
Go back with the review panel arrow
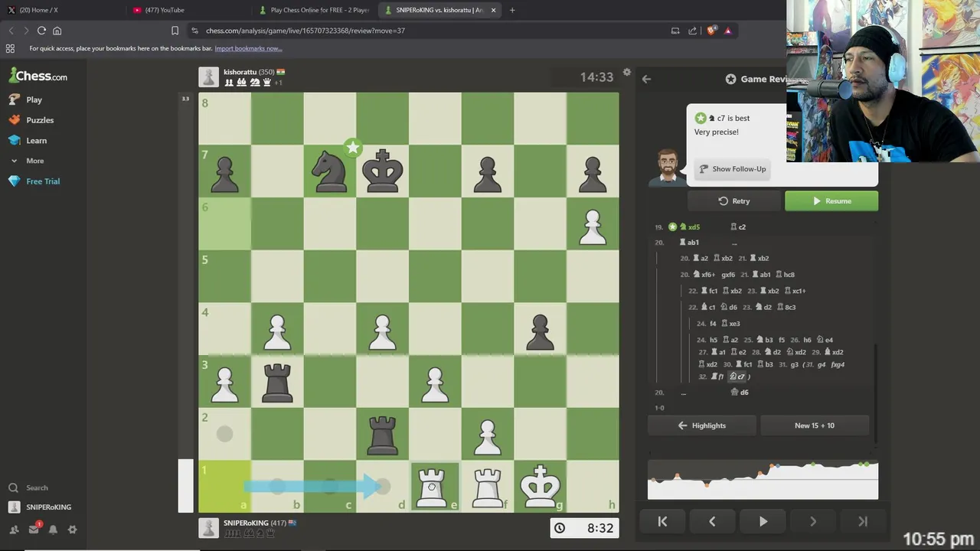point(646,79)
